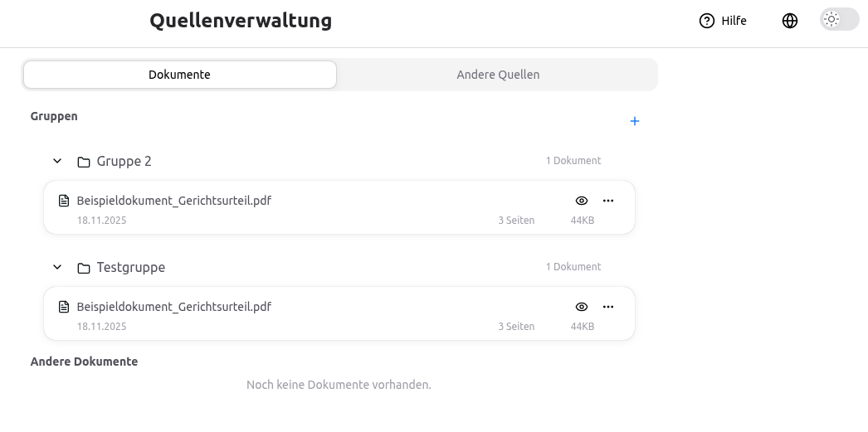Switch to the Andere Quellen tab
Viewport: 868px width, 432px height.
point(498,75)
